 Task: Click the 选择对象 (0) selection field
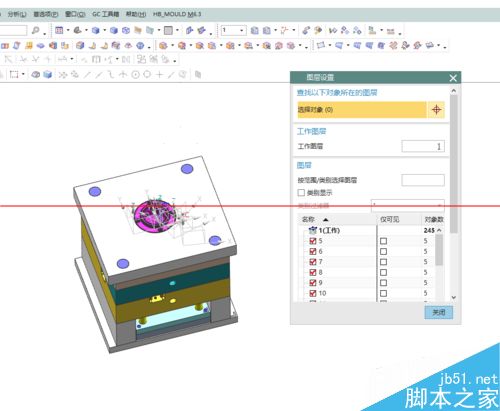[x=362, y=109]
